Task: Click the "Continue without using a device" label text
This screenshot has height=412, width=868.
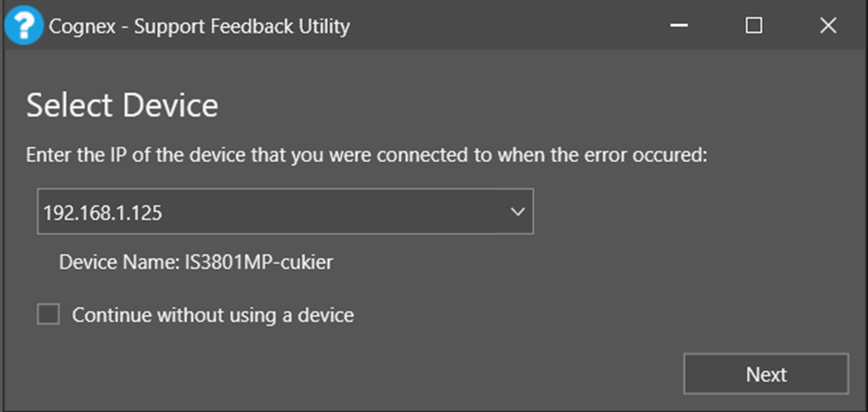Action: click(x=213, y=315)
